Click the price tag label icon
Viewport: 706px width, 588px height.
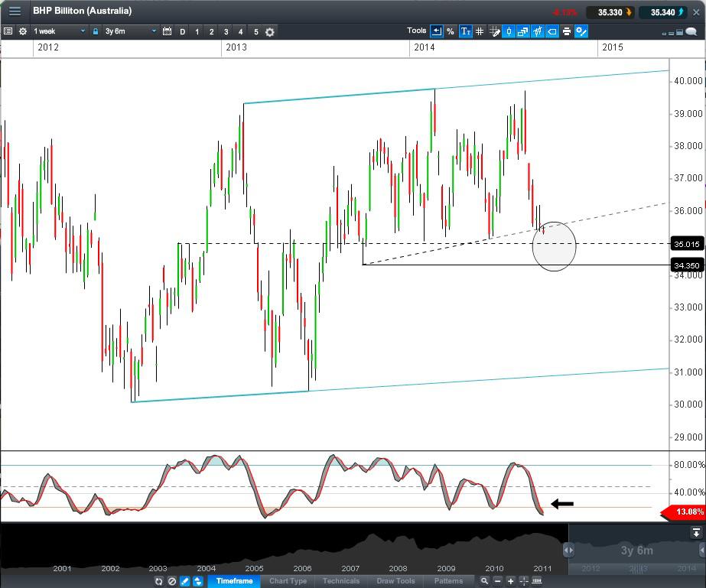click(551, 31)
